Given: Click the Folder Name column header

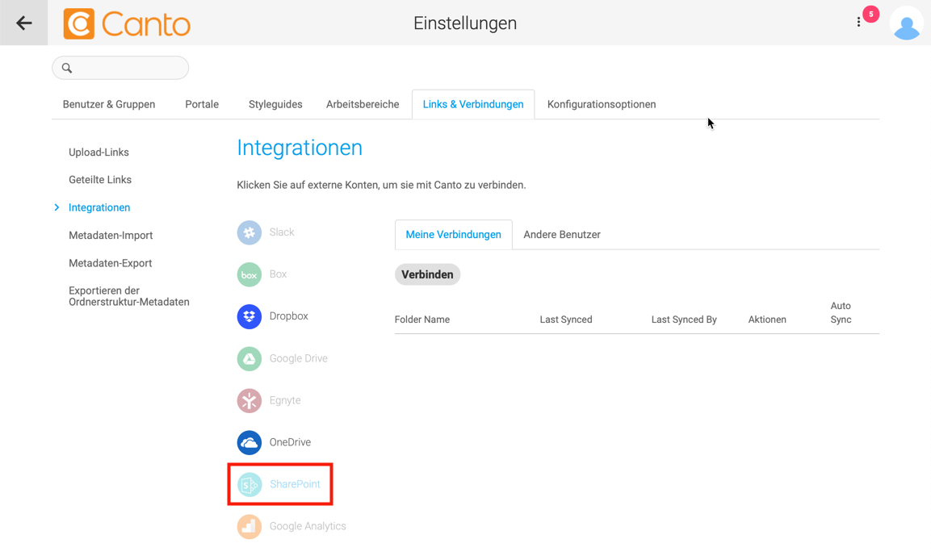Looking at the screenshot, I should point(422,320).
